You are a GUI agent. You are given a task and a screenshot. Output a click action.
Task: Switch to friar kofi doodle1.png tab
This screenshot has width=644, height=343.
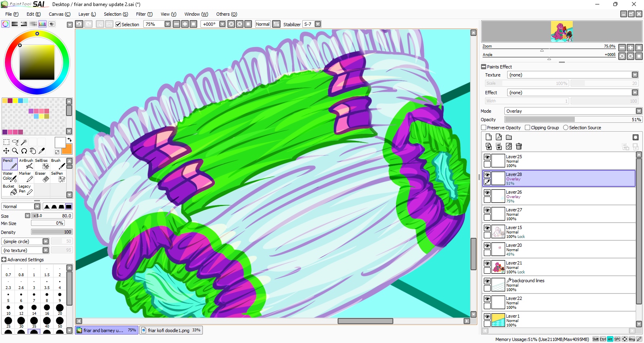[x=171, y=331]
